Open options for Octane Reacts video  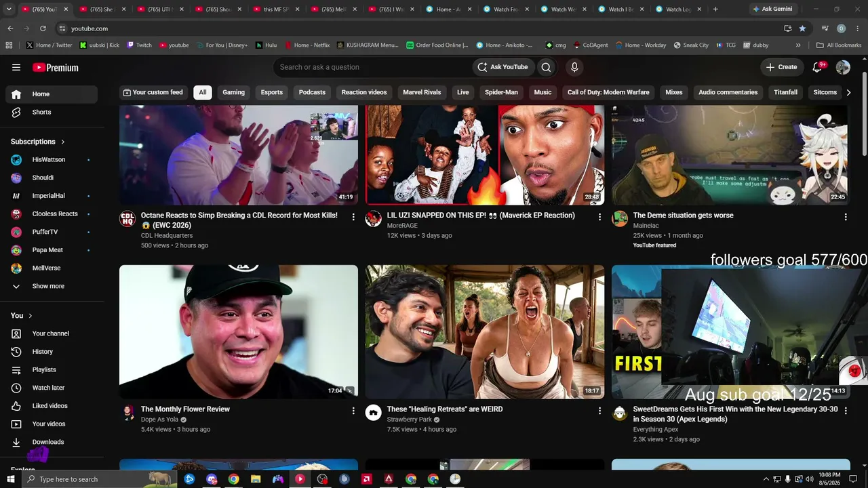pyautogui.click(x=353, y=217)
